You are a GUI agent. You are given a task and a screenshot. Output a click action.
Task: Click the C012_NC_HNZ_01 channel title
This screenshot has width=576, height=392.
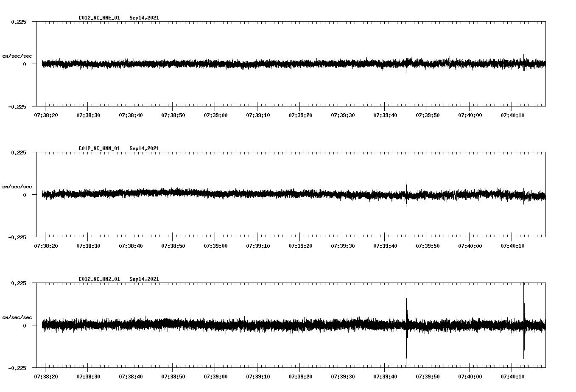pos(99,279)
